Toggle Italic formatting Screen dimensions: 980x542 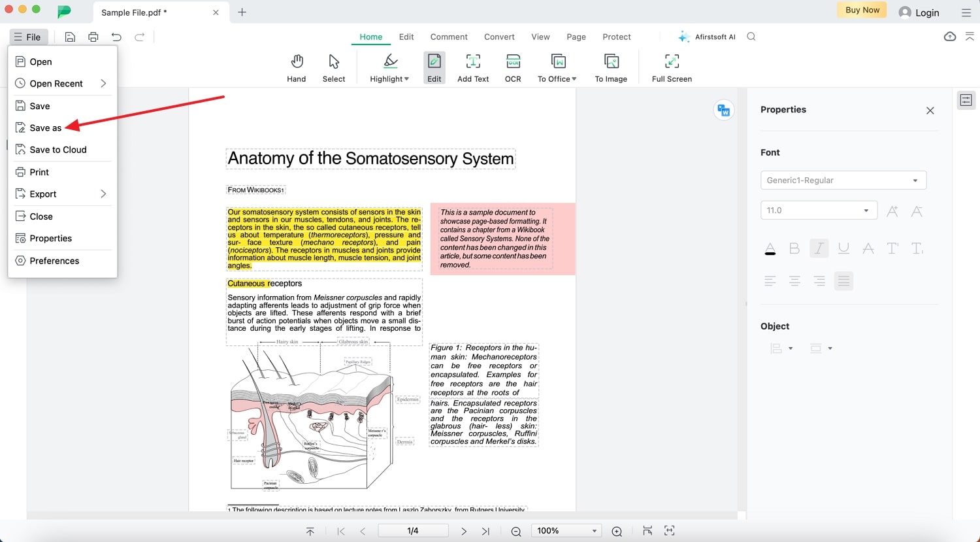[x=819, y=248]
